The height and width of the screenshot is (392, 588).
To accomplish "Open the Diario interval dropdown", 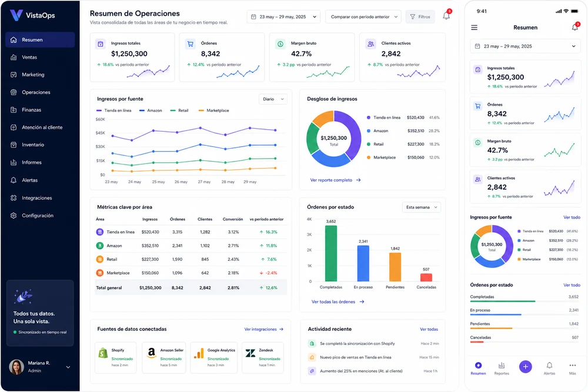I will 273,99.
